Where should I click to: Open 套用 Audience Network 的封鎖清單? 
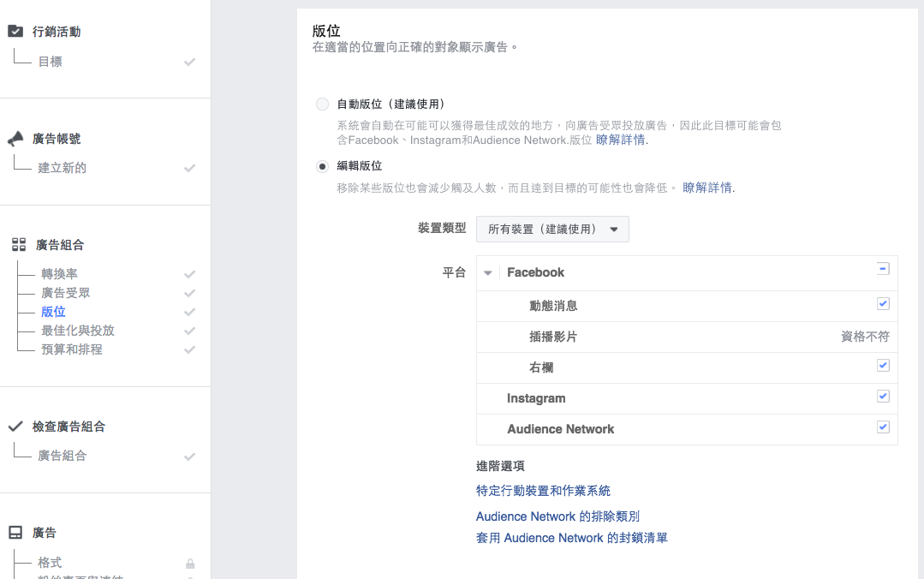click(571, 538)
